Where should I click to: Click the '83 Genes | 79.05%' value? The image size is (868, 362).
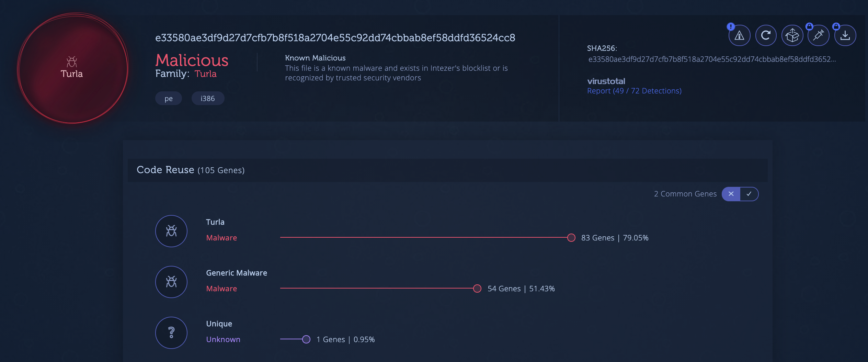[615, 238]
